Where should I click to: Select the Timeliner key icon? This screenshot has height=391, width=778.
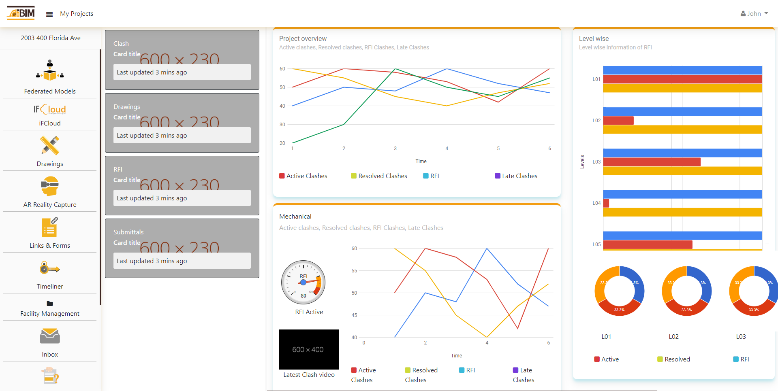[x=50, y=268]
